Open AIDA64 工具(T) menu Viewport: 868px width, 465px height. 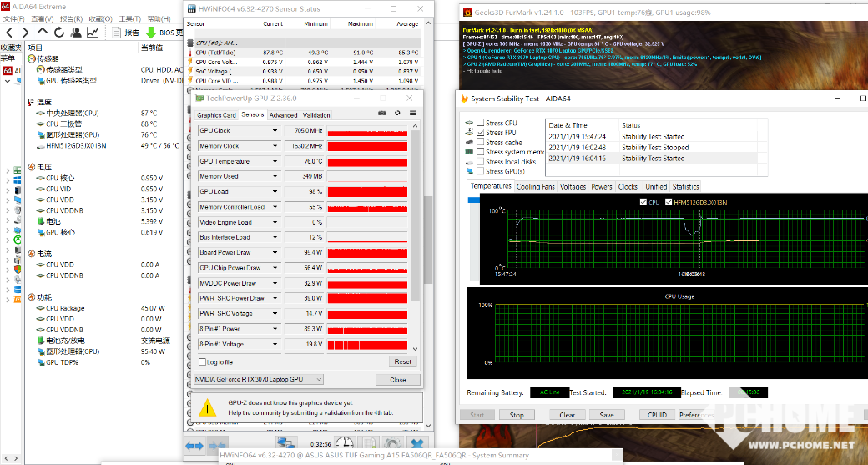pos(129,19)
